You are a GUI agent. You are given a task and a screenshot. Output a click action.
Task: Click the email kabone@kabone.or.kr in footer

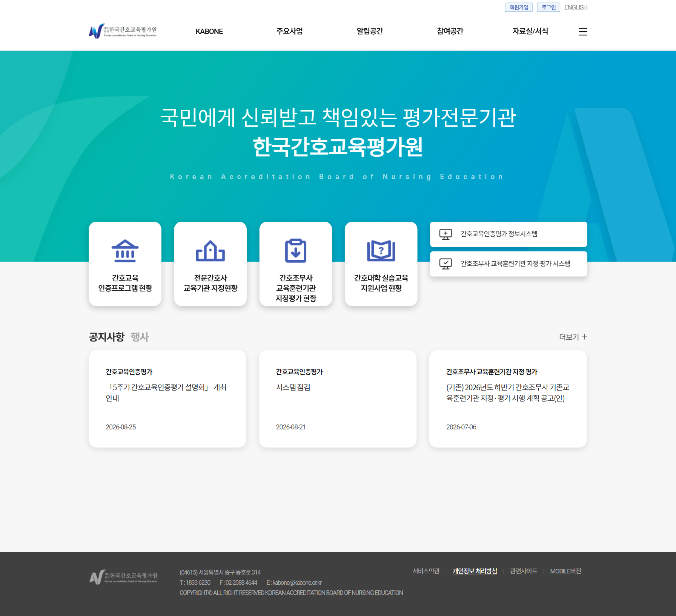[297, 582]
